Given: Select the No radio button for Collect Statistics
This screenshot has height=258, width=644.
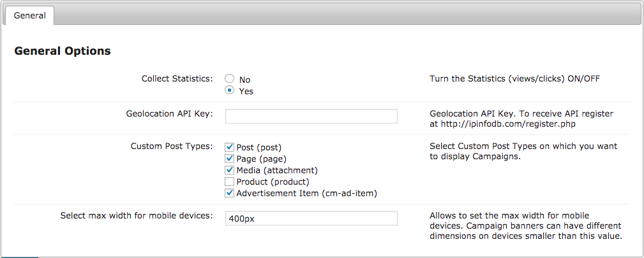Looking at the screenshot, I should (230, 79).
